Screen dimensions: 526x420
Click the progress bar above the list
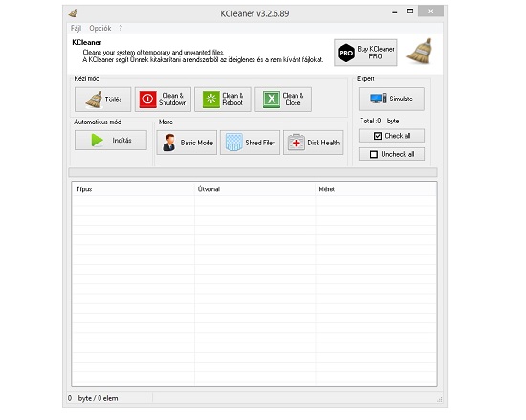point(252,172)
